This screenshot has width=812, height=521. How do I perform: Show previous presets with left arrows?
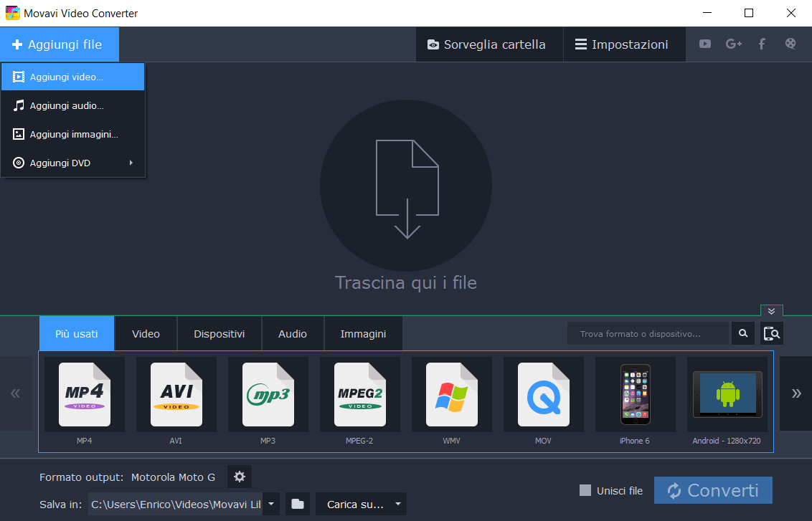coord(16,393)
